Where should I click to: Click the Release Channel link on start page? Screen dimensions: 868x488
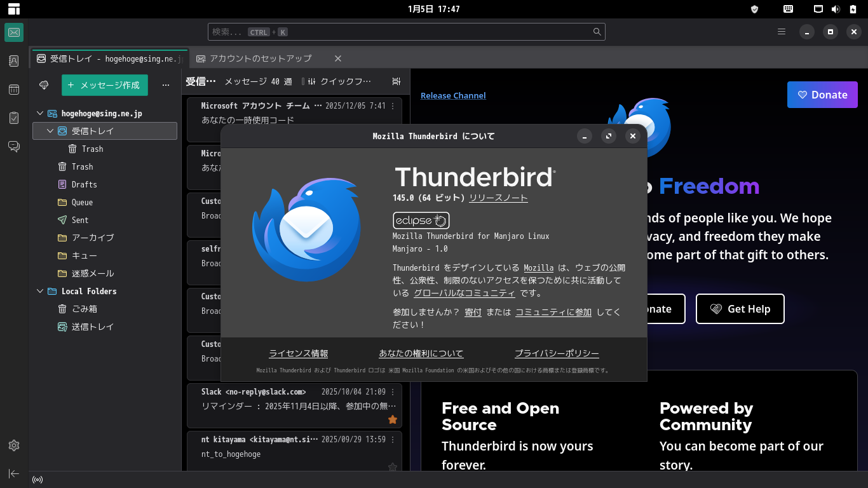coord(453,96)
